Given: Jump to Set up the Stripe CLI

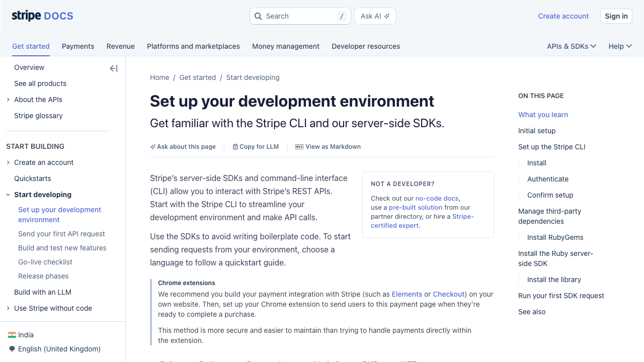Looking at the screenshot, I should point(552,147).
